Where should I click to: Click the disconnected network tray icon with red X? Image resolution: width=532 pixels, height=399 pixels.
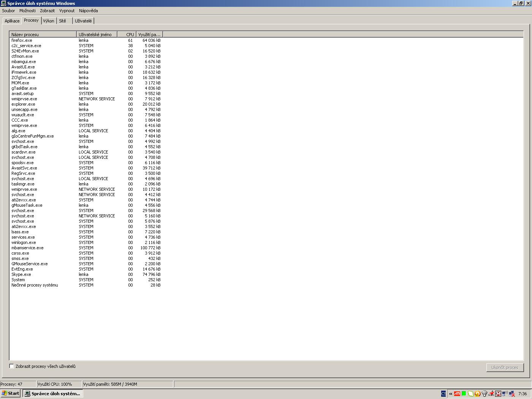(512, 394)
